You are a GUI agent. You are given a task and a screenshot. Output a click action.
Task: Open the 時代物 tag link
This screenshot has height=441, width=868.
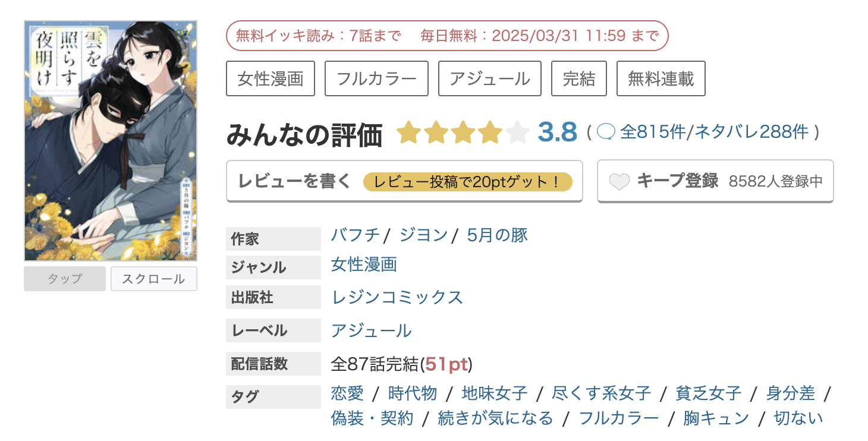[x=412, y=393]
